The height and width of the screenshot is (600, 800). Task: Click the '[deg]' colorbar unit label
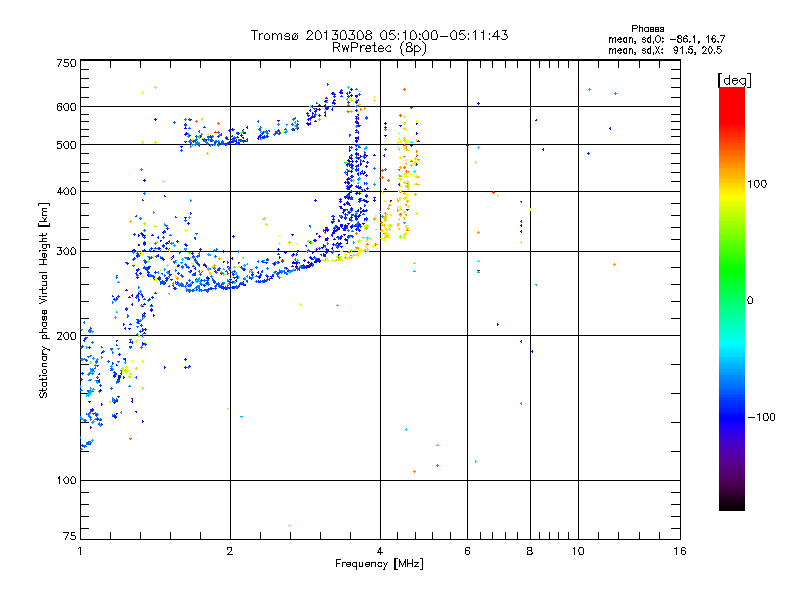pyautogui.click(x=734, y=80)
